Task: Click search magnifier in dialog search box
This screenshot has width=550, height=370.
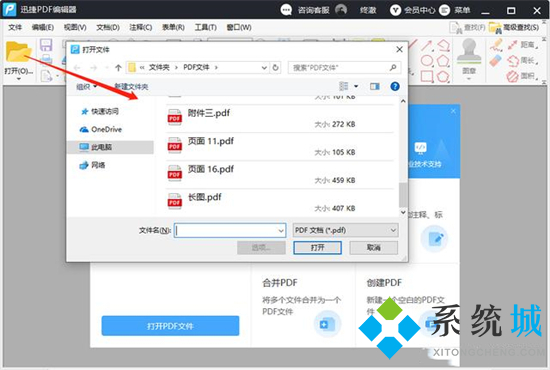Action: coord(393,67)
